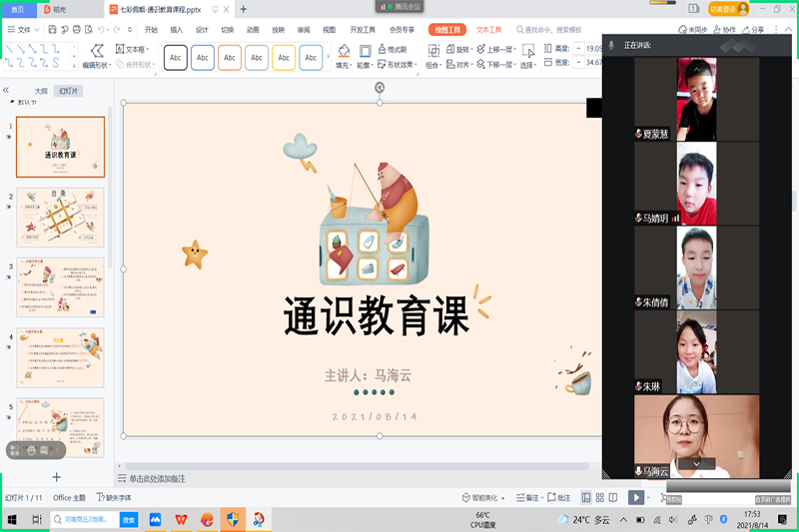Click the add new slide plus icon
This screenshot has height=532, width=799.
(57, 477)
